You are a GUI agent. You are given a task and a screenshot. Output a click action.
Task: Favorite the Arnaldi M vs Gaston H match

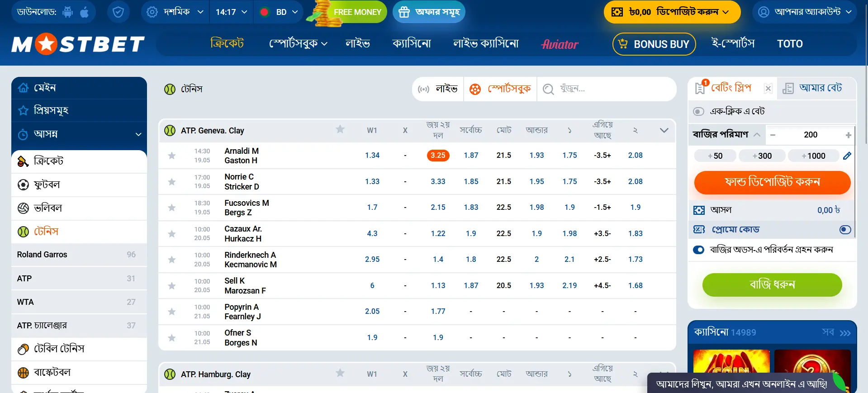click(172, 156)
